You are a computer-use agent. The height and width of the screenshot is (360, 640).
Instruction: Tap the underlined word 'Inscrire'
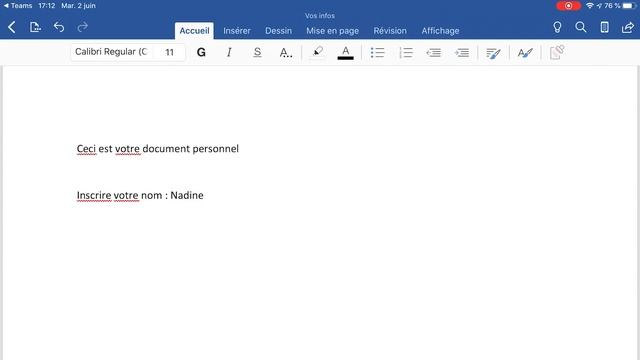click(x=94, y=196)
